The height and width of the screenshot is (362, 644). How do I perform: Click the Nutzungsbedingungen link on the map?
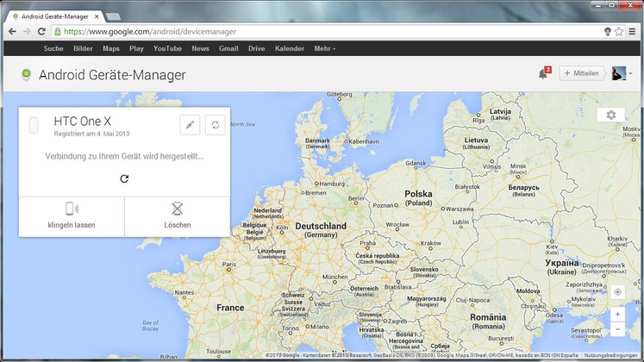click(x=610, y=355)
